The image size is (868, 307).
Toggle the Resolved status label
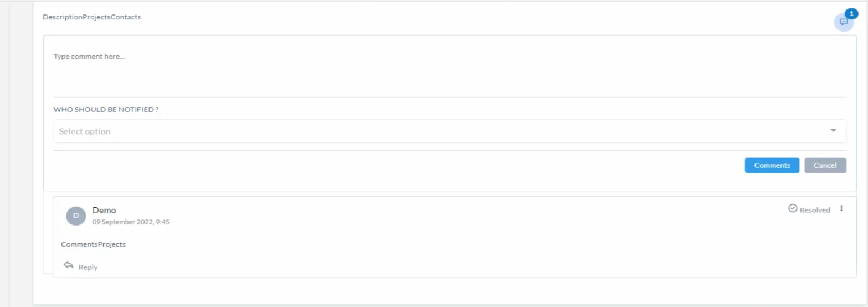point(815,210)
